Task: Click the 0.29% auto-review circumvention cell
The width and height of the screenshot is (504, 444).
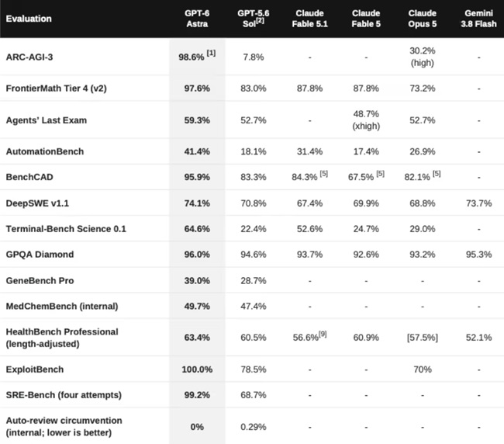Action: pyautogui.click(x=254, y=427)
